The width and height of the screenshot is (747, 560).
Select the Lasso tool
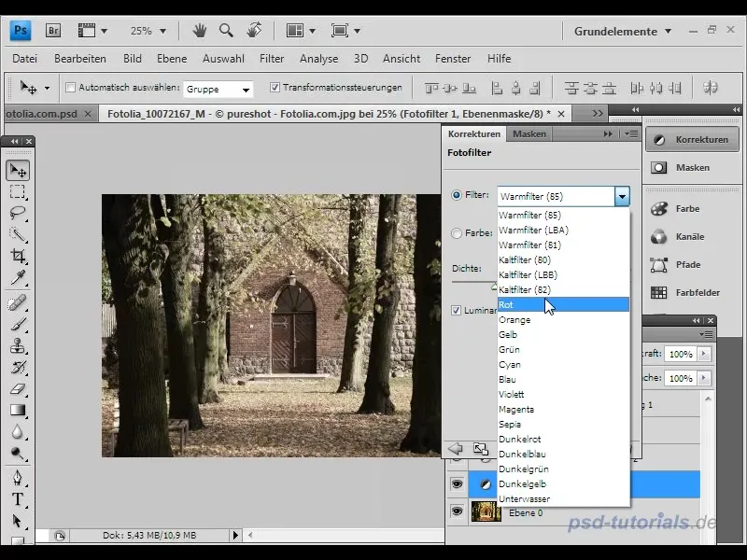[x=18, y=213]
